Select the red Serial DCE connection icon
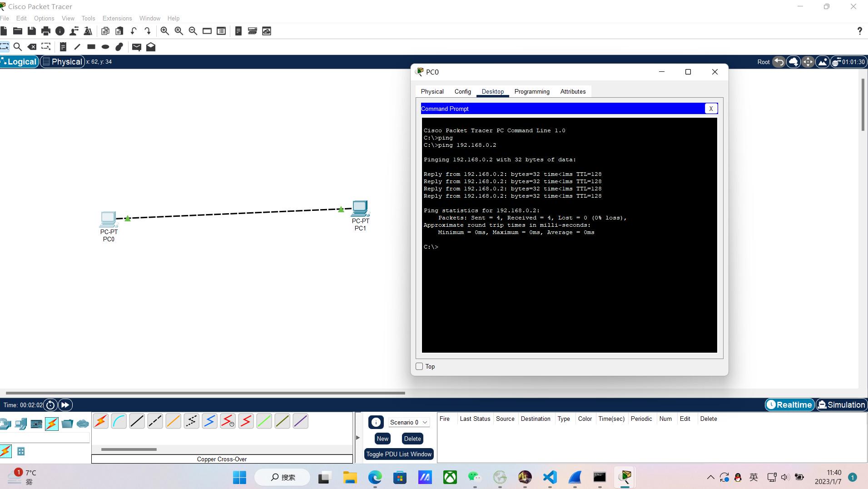This screenshot has height=489, width=868. 228,421
